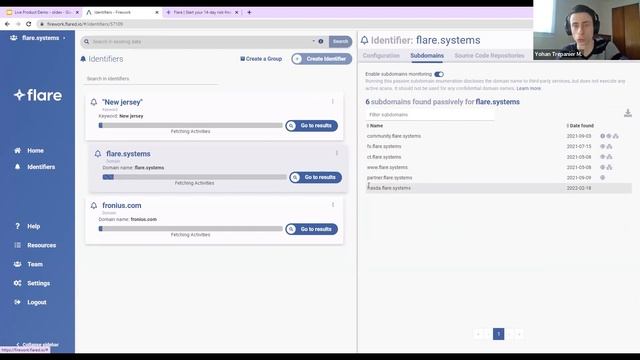The image size is (640, 360).
Task: Click the globe icon in the www.flare.systems row
Action: tap(602, 167)
